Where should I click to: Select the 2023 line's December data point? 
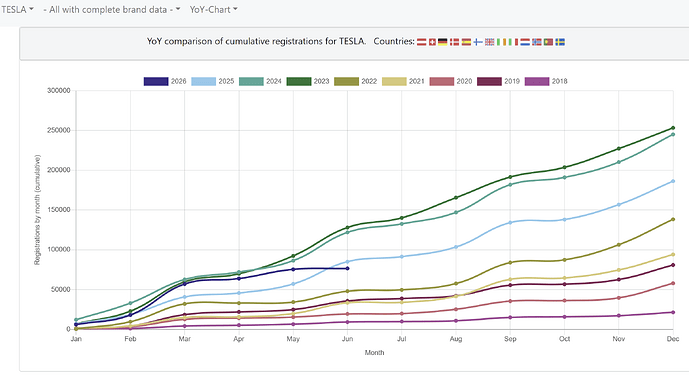click(x=673, y=128)
